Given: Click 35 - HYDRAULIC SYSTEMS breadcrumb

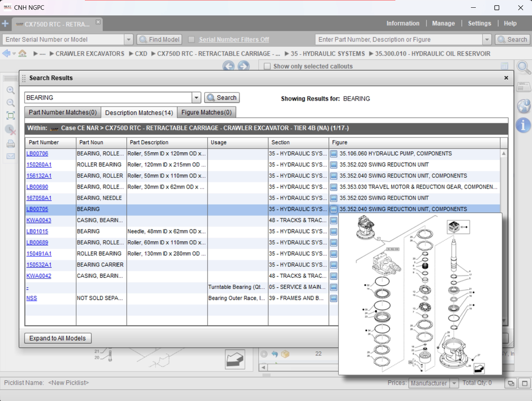Looking at the screenshot, I should [327, 54].
